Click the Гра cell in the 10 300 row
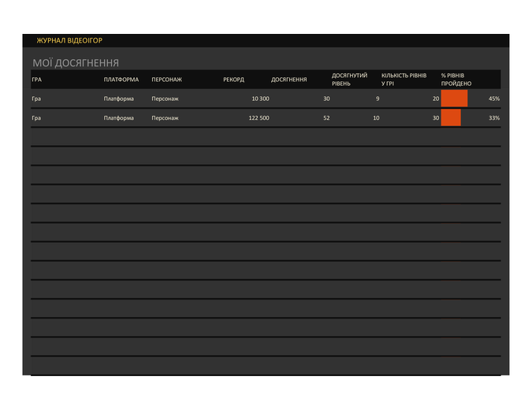This screenshot has width=532, height=410. 36,99
